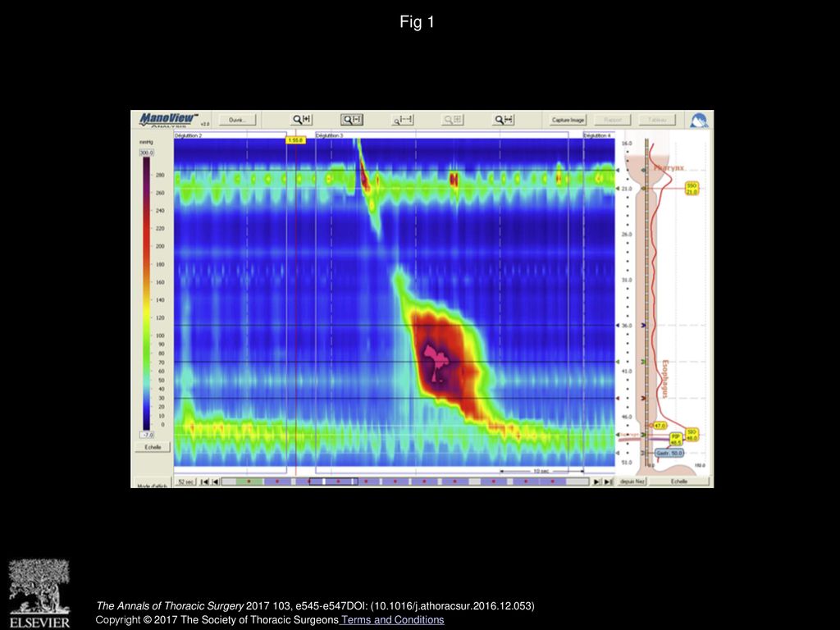Click the 10 sec time scale indicator

[x=541, y=471]
